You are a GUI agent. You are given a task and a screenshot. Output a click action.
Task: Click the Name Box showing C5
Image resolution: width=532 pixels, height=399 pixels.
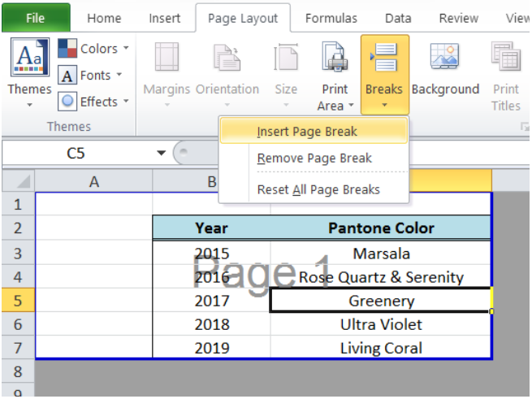tap(76, 153)
